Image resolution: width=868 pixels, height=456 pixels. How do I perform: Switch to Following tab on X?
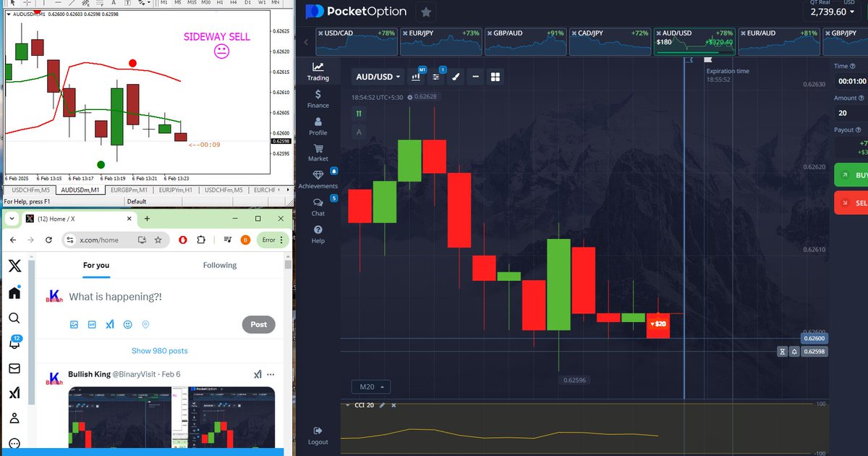220,266
